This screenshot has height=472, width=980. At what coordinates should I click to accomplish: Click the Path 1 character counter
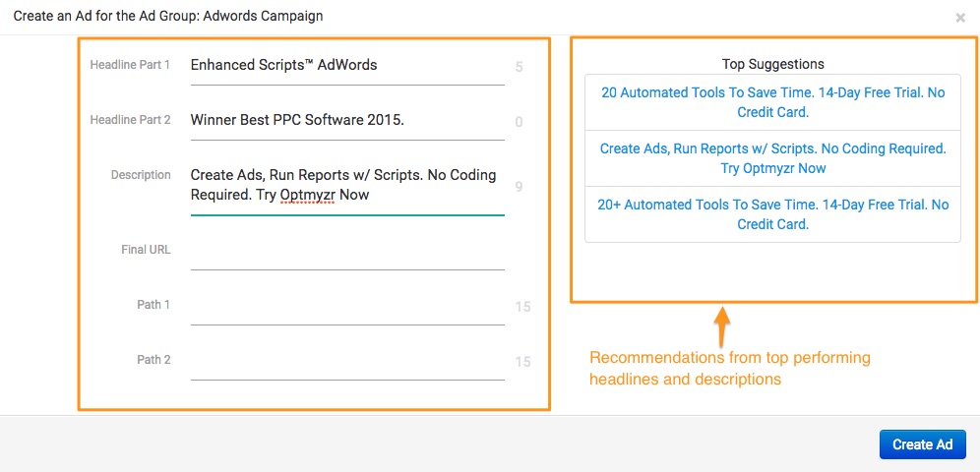coord(523,307)
